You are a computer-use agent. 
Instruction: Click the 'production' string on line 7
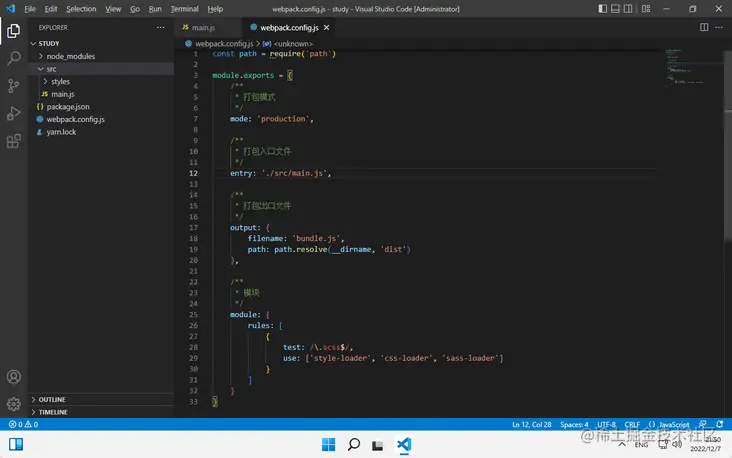(x=283, y=119)
